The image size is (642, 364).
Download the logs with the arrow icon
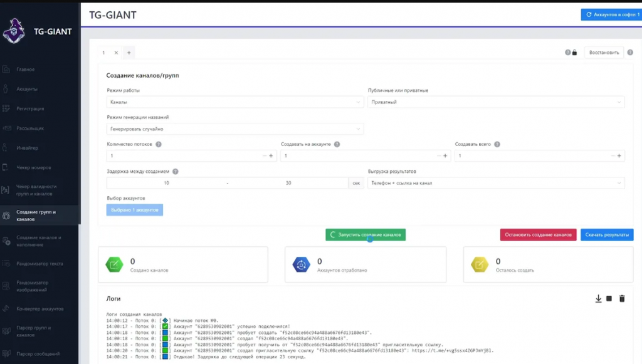point(598,299)
